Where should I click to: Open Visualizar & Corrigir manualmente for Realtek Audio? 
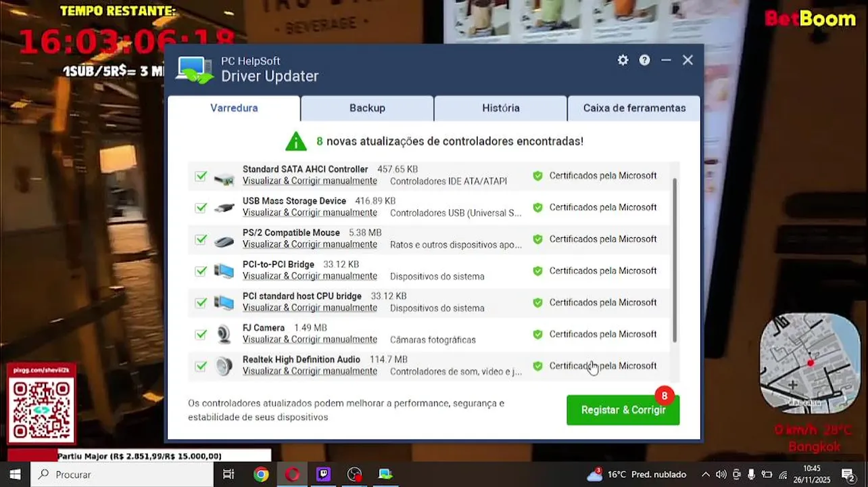point(310,371)
